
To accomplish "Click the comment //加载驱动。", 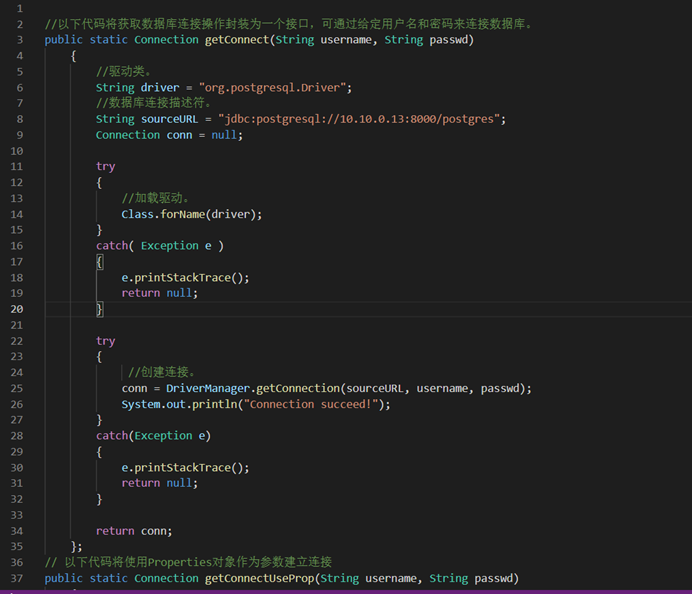I will pyautogui.click(x=156, y=198).
